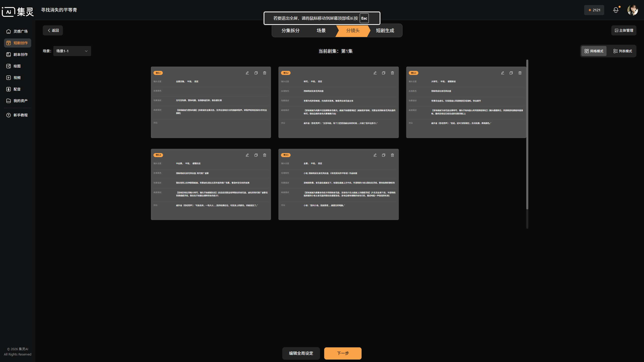Click the trash icon on 镜头4 card
The height and width of the screenshot is (362, 644).
(264, 155)
